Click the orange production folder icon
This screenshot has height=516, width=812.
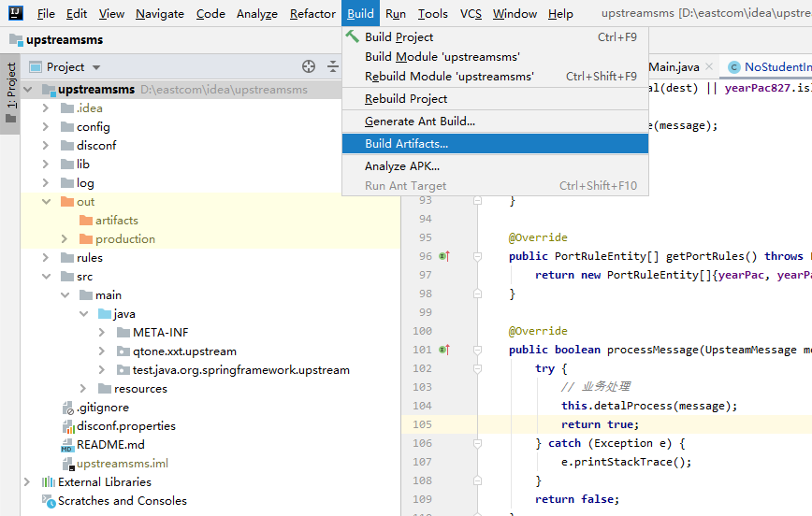tap(86, 239)
